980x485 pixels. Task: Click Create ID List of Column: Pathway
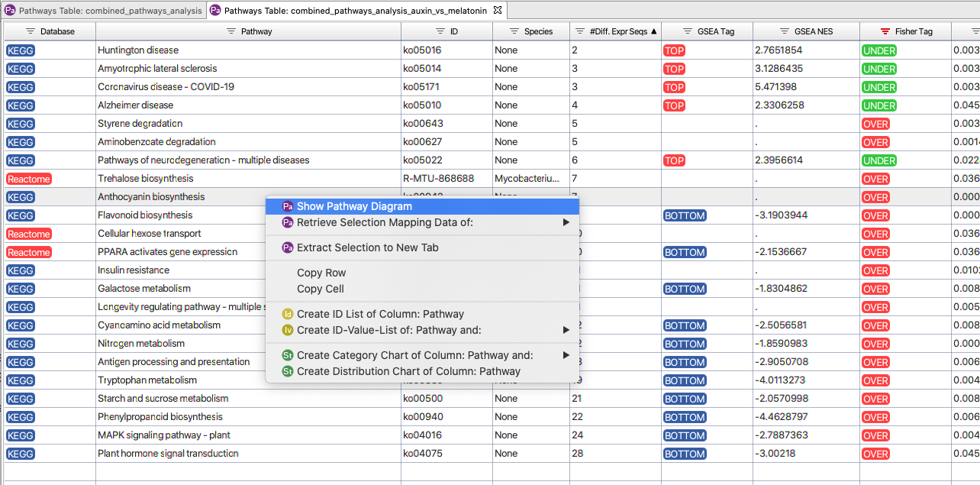pos(380,314)
